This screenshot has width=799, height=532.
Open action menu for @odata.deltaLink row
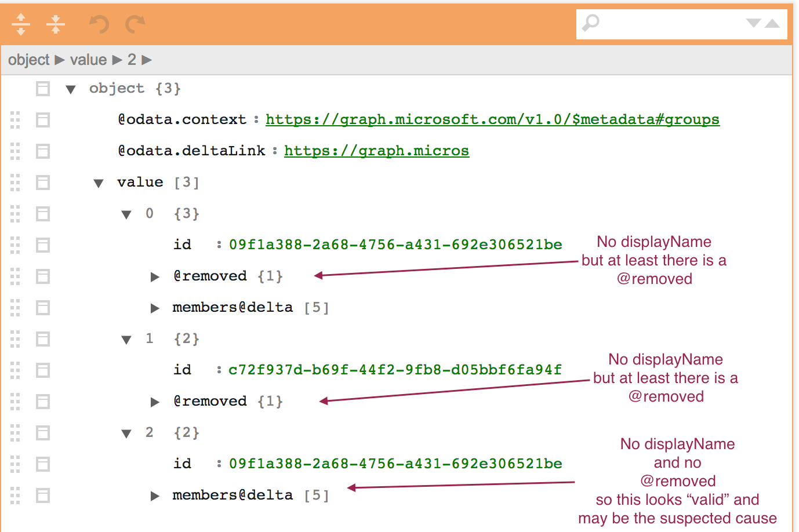pos(43,151)
